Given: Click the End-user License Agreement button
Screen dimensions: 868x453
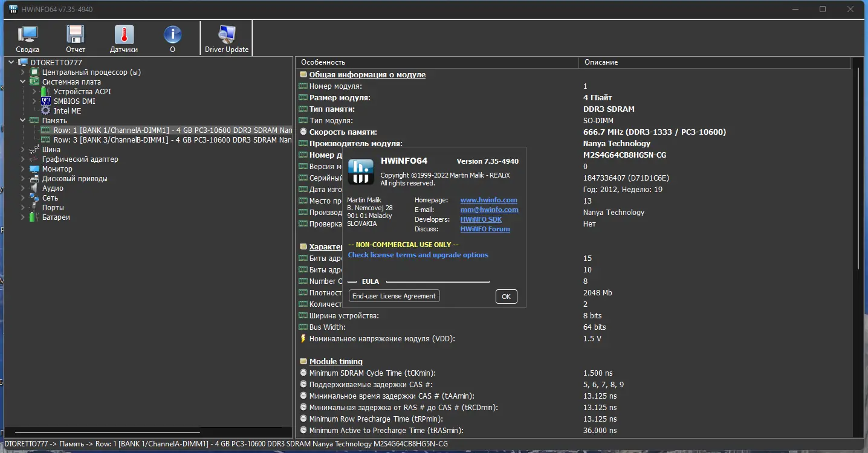Looking at the screenshot, I should (x=394, y=296).
